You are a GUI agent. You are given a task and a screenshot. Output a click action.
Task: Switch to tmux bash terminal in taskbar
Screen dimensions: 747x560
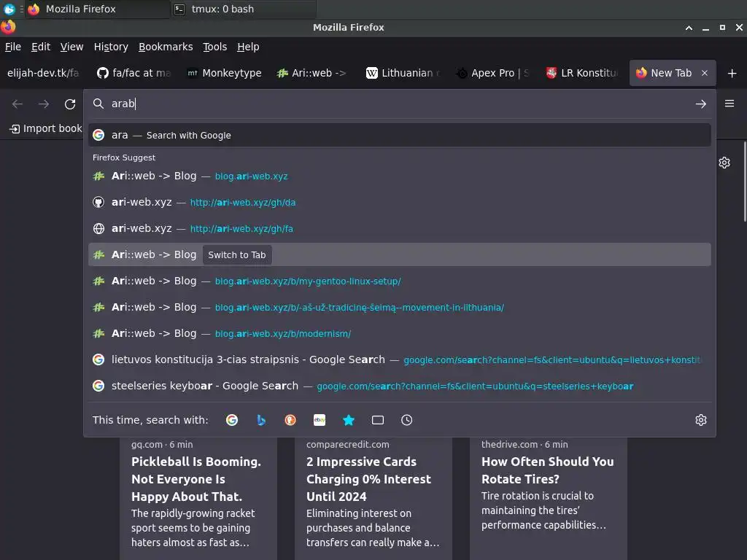click(x=244, y=9)
